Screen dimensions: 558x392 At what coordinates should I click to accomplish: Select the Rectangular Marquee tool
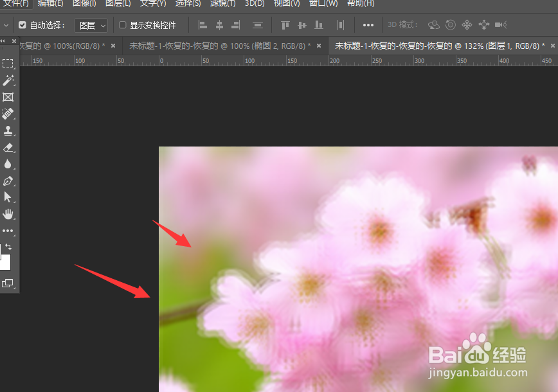click(x=8, y=64)
